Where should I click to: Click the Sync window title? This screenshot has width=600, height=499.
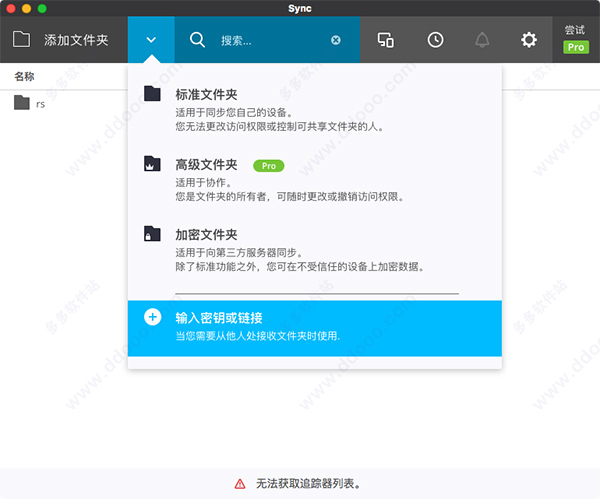coord(300,8)
